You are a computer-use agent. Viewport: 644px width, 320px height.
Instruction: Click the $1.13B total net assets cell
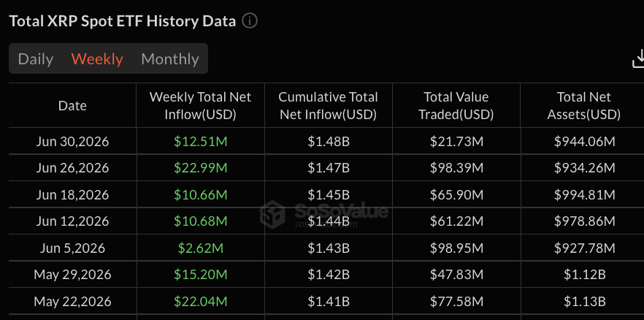(584, 302)
